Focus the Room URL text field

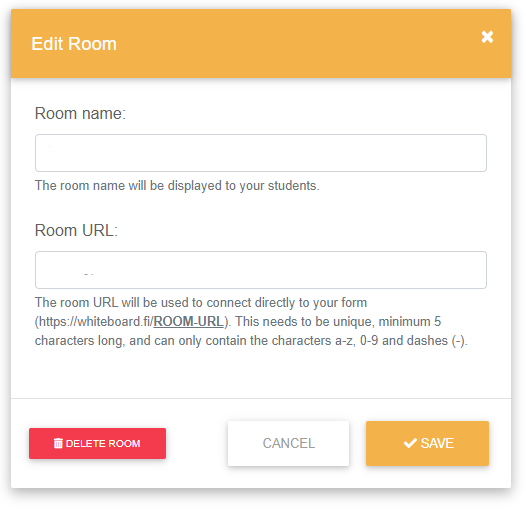tap(261, 270)
